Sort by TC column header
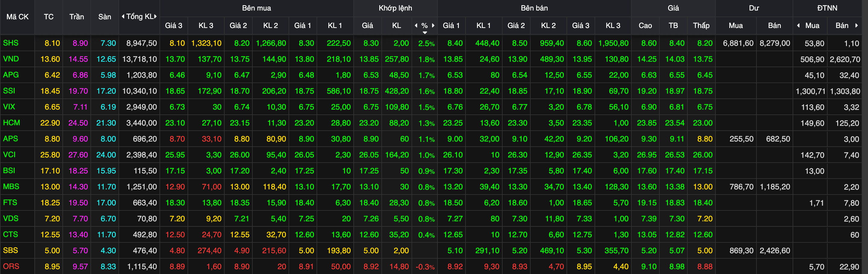Viewport: 868px width, 274px height. coord(49,17)
